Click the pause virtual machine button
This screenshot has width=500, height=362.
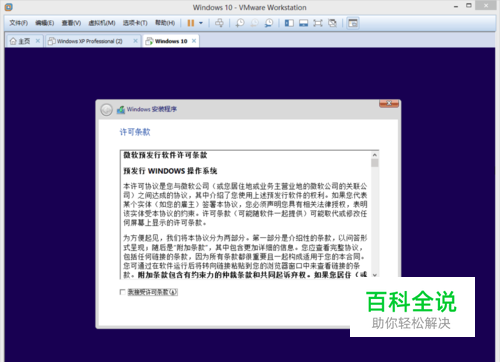click(191, 23)
